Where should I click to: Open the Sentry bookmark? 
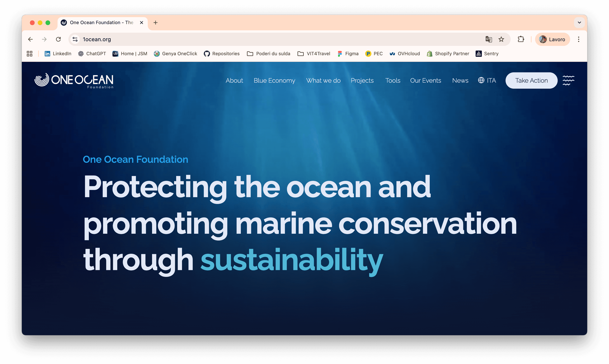(487, 53)
